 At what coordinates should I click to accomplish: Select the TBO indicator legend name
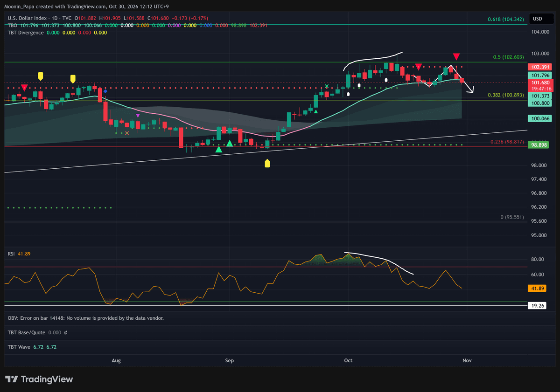pyautogui.click(x=13, y=25)
